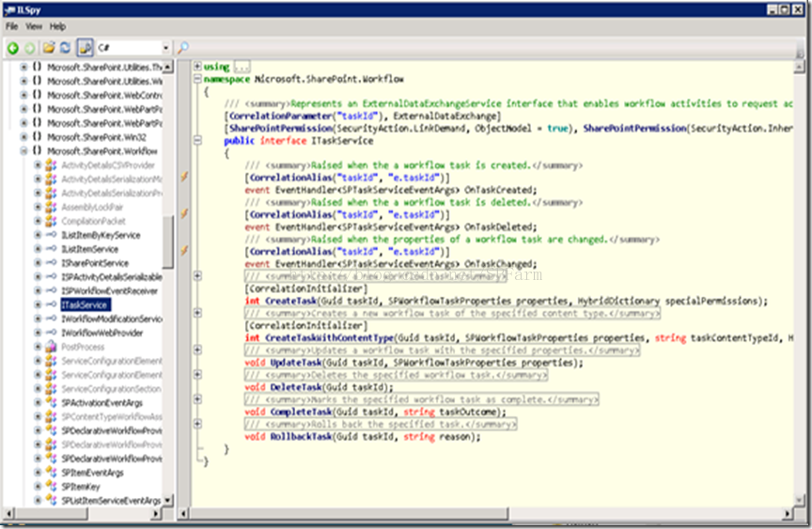Click the CompilationPacket class icon
812x529 pixels.
click(52, 221)
